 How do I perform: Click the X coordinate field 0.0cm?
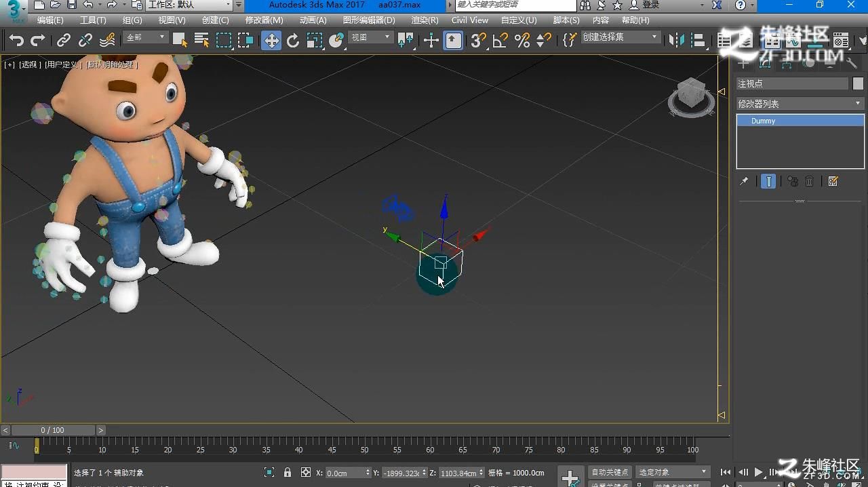pos(349,473)
